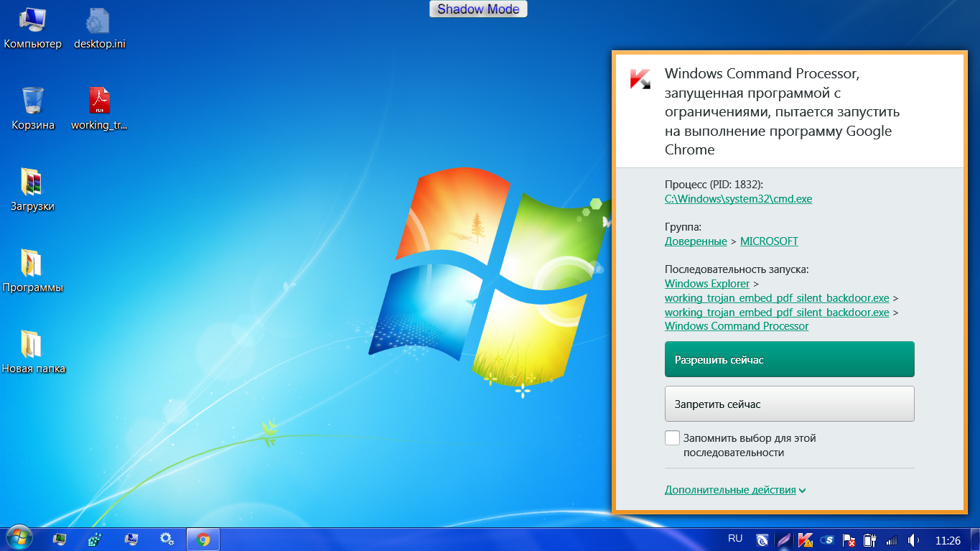The height and width of the screenshot is (551, 980).
Task: Click the Show Desktop strip beside the clock
Action: [x=975, y=540]
